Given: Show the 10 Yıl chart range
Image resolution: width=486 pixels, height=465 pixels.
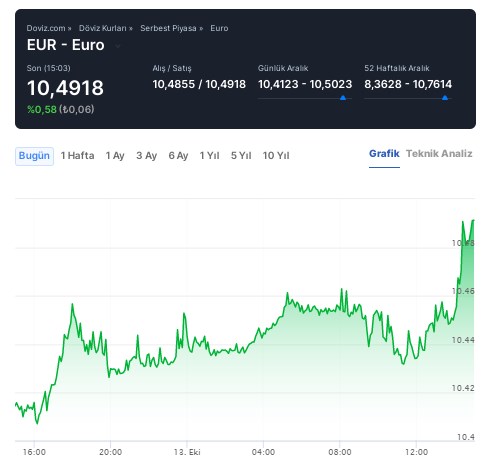Looking at the screenshot, I should click(x=276, y=156).
